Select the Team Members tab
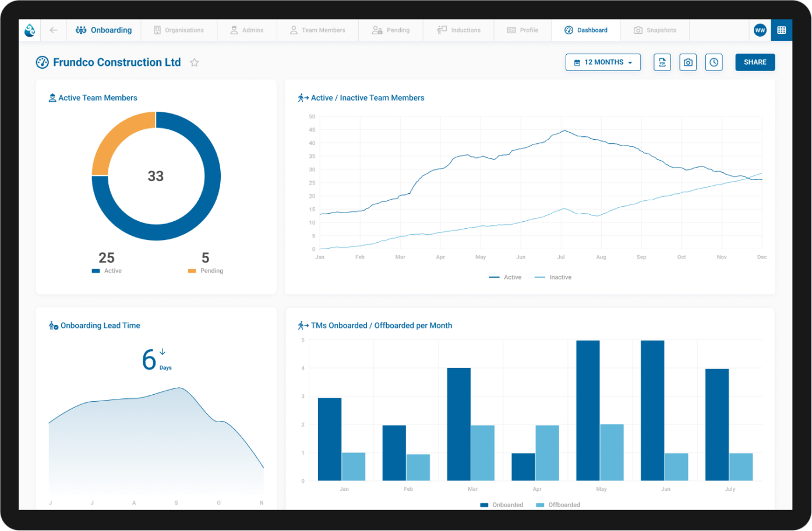Viewport: 812px width, 531px height. point(317,30)
